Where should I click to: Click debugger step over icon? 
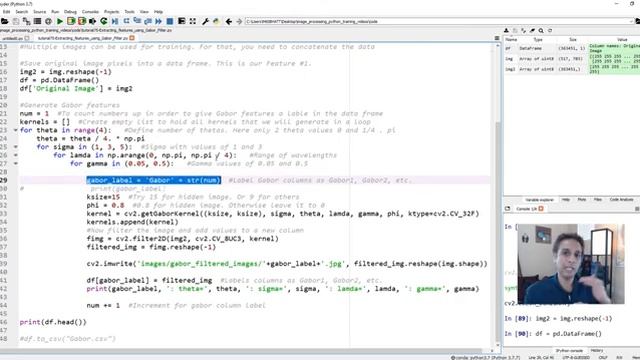pos(126,21)
